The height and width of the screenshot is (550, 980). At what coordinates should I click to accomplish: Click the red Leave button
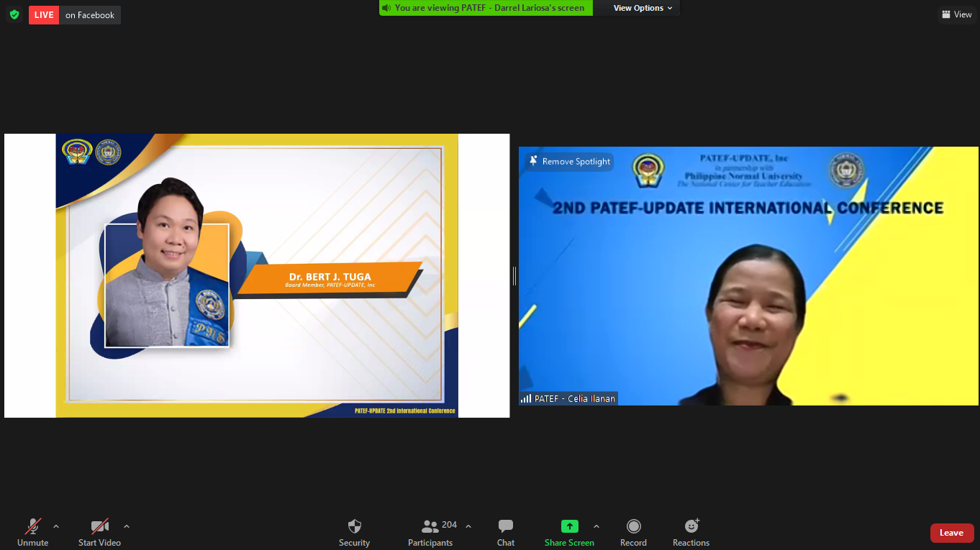pyautogui.click(x=951, y=533)
